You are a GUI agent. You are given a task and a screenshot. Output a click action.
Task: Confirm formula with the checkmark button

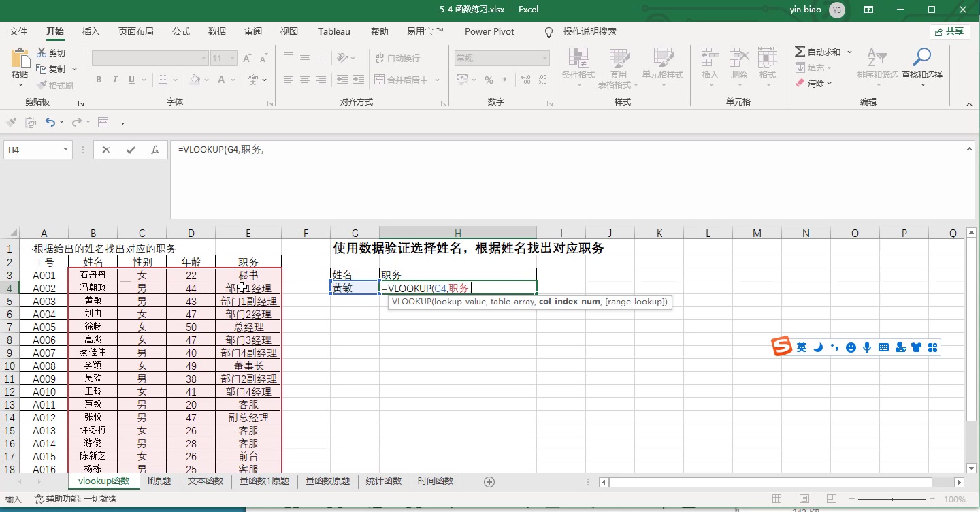click(x=130, y=149)
